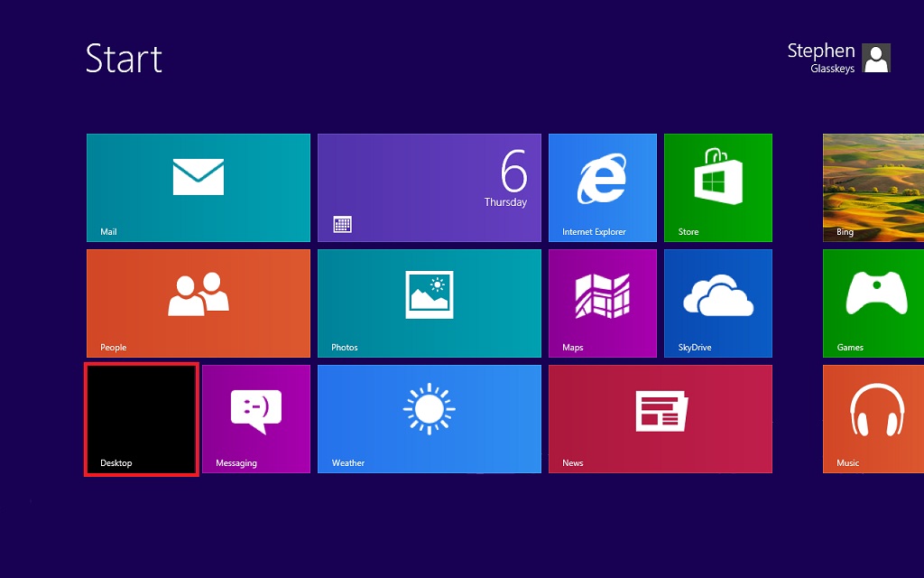Open the Mail tile envelope icon
This screenshot has height=578, width=924.
pos(198,177)
